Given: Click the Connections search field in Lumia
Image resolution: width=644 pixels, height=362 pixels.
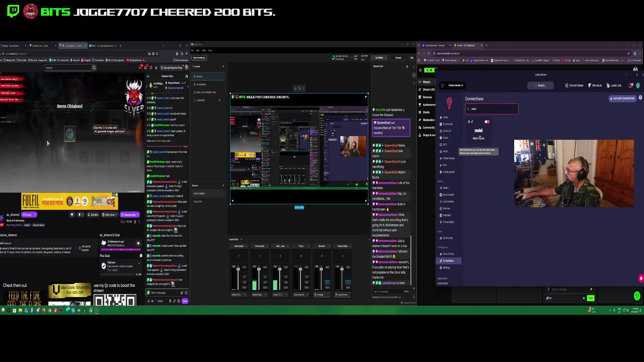Looking at the screenshot, I should [x=492, y=109].
